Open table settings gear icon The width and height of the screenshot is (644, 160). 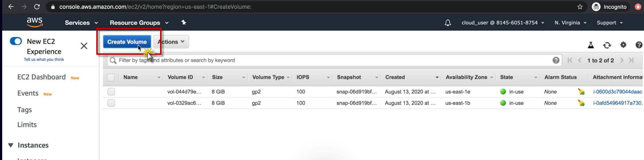tap(623, 45)
